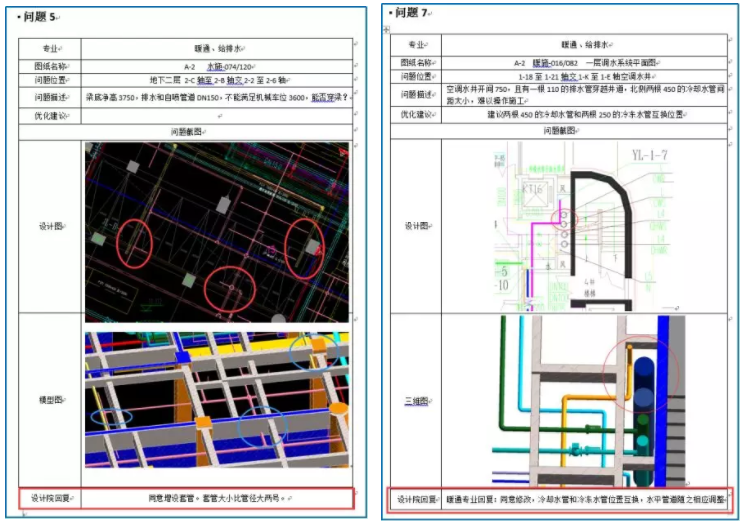Image resolution: width=749 pixels, height=529 pixels.
Task: Click the 同意增设套管 reply cell in 问题 5
Action: tap(216, 497)
